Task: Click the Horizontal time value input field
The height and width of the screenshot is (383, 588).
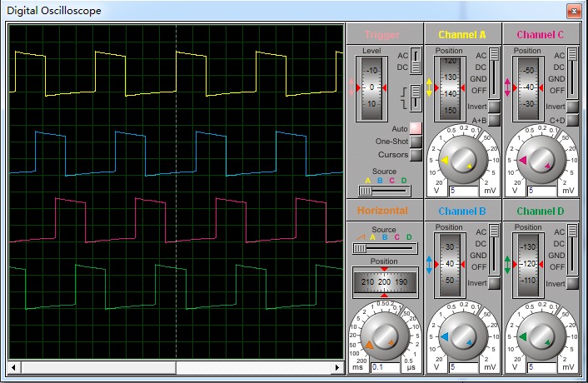Action: click(385, 366)
